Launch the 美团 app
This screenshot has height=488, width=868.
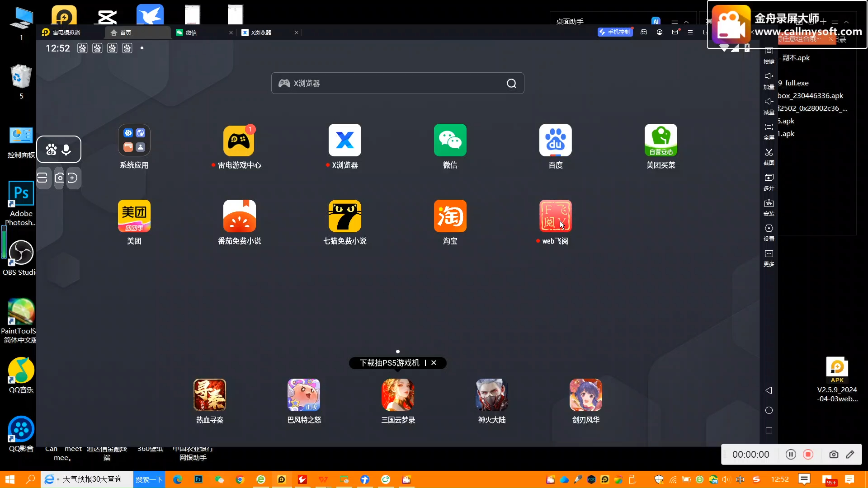point(134,216)
